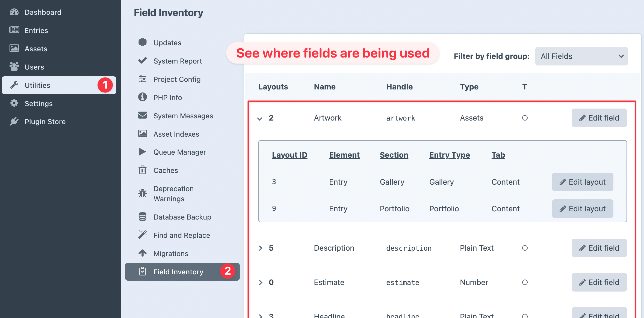Image resolution: width=644 pixels, height=318 pixels.
Task: Open Migrations in the utilities menu
Action: (171, 253)
